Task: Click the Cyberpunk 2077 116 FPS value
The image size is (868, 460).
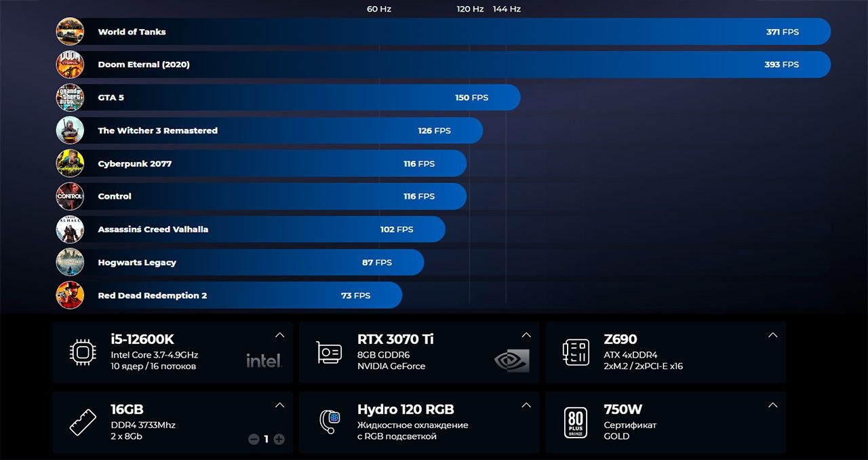Action: (x=419, y=164)
